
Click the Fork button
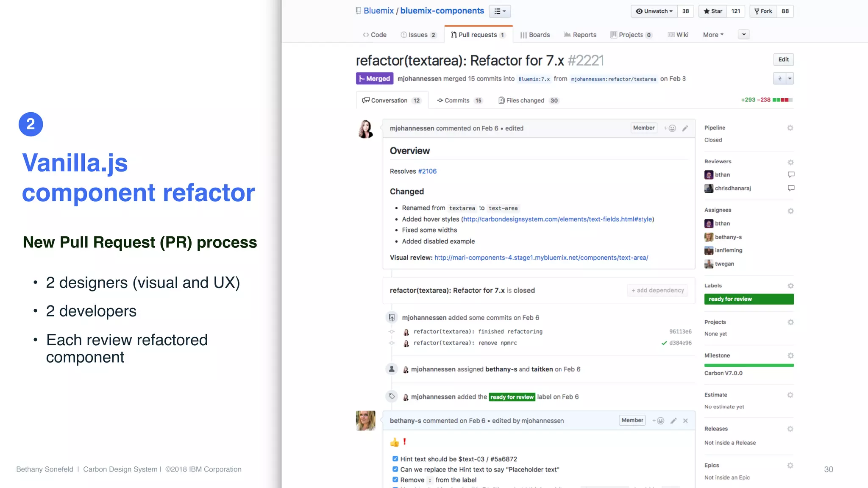point(763,11)
